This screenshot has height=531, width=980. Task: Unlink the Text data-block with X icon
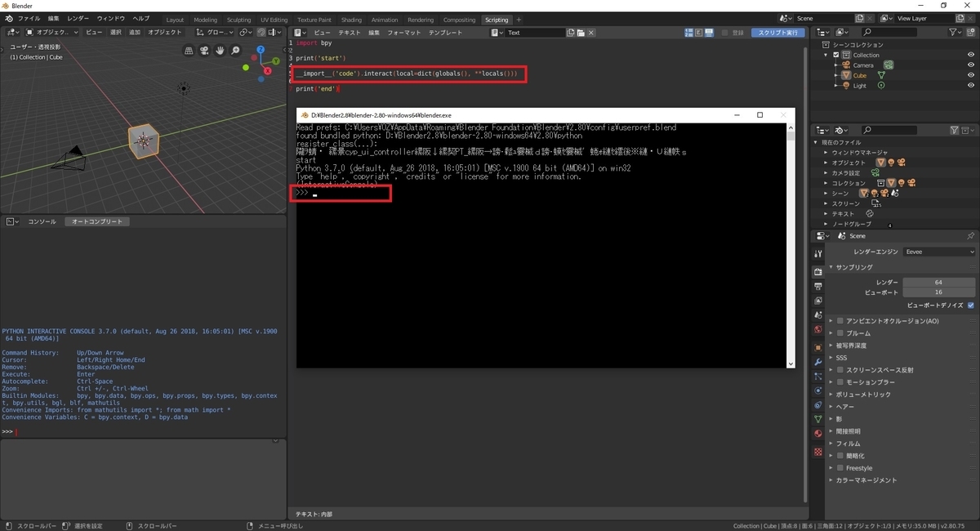coord(591,33)
